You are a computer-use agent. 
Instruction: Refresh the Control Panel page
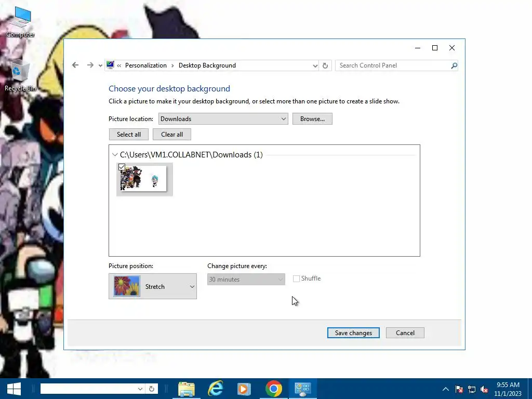pos(325,65)
